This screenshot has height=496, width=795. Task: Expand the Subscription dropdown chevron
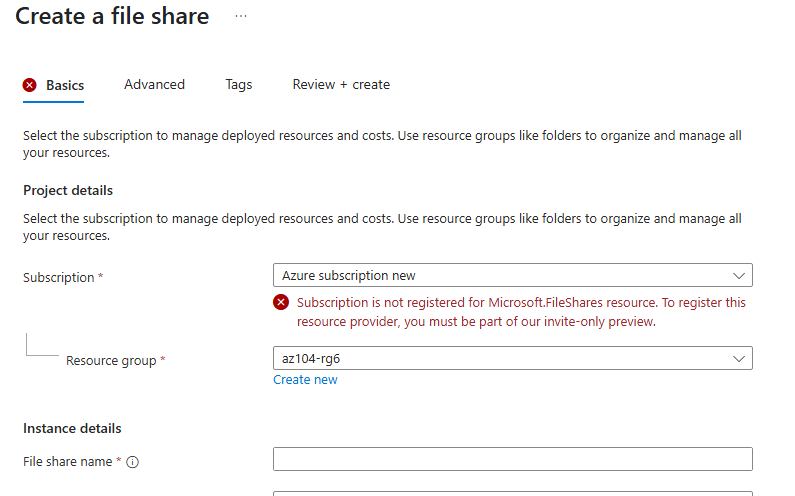739,275
